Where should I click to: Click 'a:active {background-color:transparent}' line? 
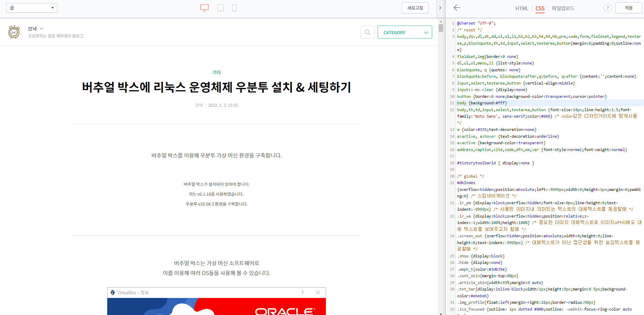click(x=501, y=143)
